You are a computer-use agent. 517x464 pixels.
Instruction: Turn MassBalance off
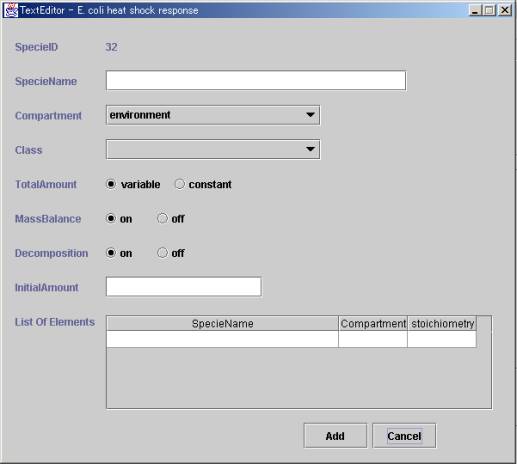(162, 218)
